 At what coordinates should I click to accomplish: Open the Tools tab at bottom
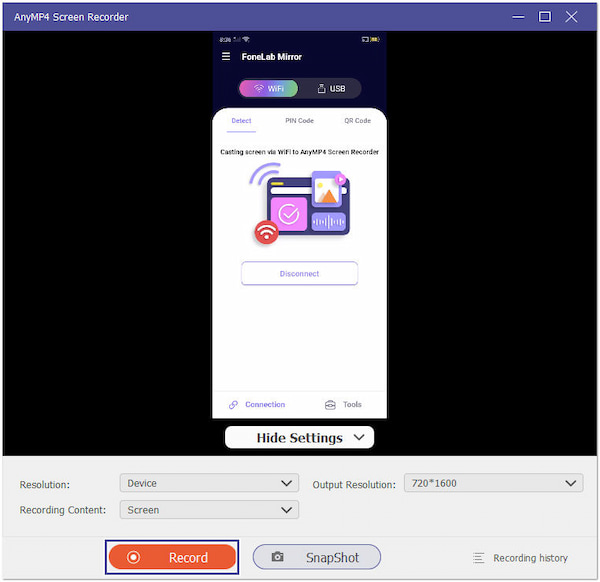pos(343,405)
